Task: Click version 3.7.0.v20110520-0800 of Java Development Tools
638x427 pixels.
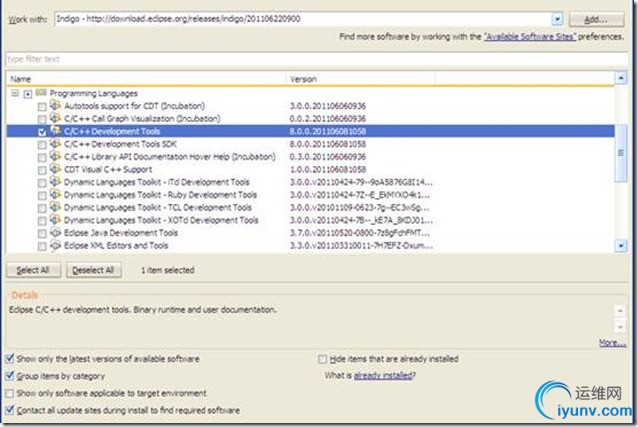Action: click(359, 233)
